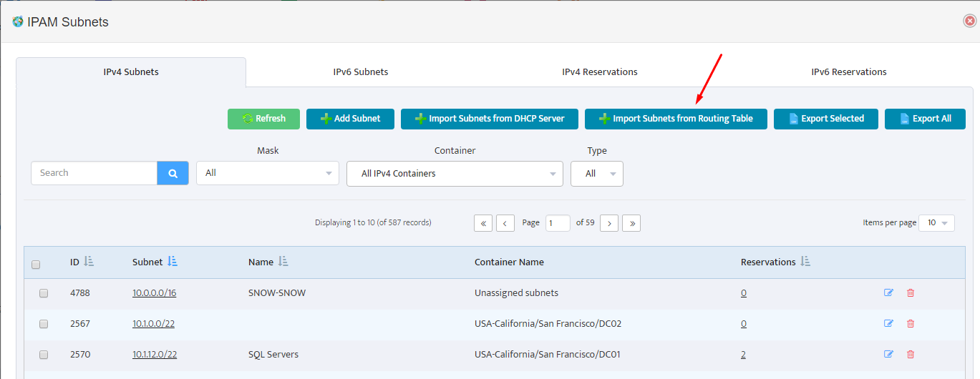
Task: Click Import Subnets from DHCP Server
Action: click(x=490, y=119)
